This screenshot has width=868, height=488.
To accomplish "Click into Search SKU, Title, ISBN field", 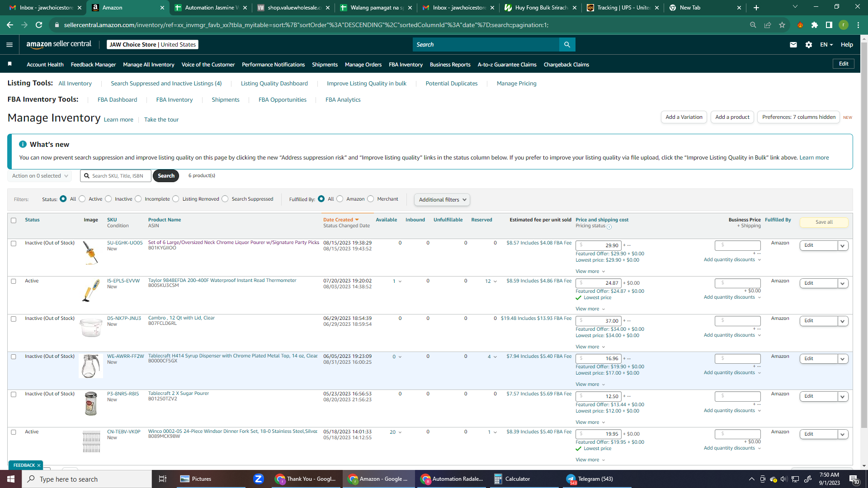I will (116, 176).
